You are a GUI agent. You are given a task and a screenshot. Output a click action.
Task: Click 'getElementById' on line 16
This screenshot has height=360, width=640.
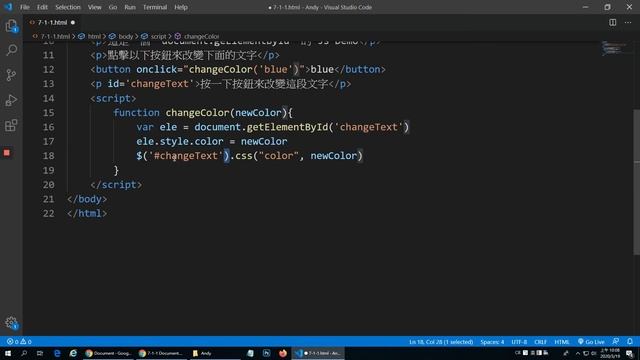coord(287,127)
